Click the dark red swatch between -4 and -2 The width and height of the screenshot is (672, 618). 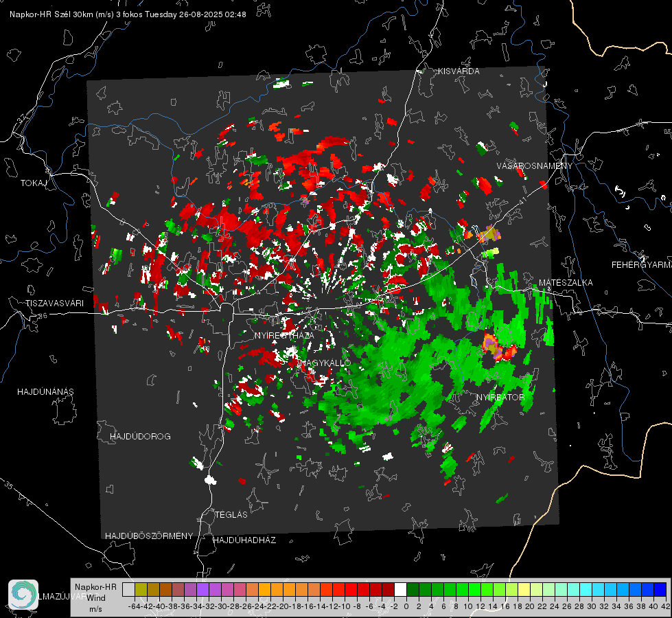coord(389,590)
